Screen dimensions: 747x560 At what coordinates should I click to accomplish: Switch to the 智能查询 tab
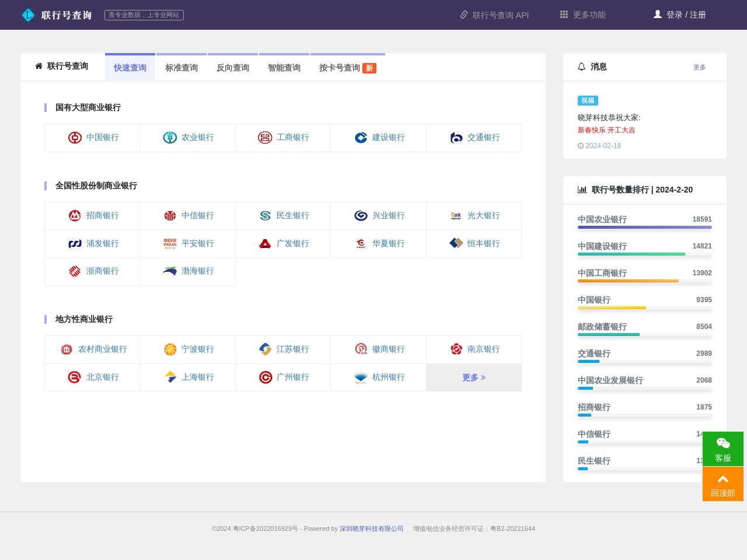pos(284,67)
